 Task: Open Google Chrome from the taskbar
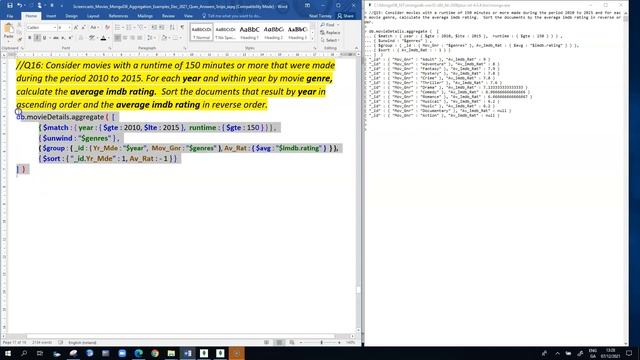pyautogui.click(x=155, y=353)
